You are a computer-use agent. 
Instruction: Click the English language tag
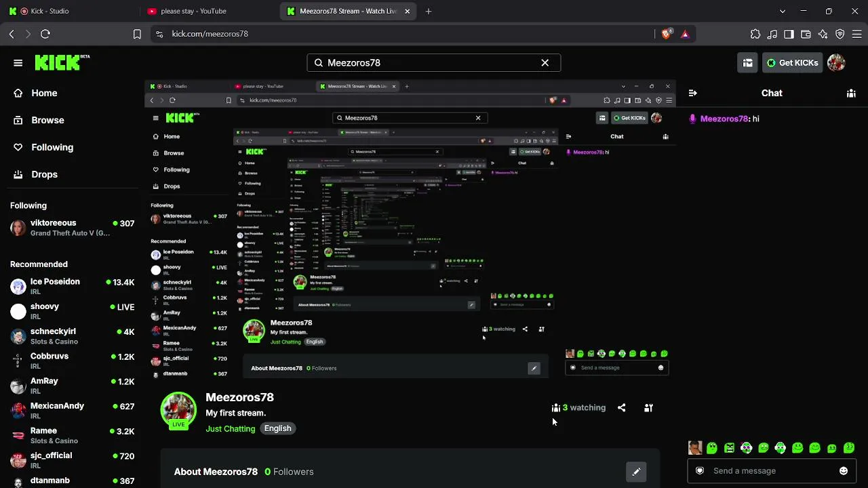click(x=278, y=428)
